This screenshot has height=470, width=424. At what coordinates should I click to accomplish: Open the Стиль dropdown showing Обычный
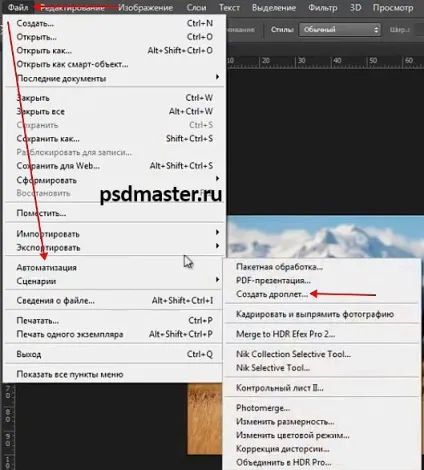340,30
